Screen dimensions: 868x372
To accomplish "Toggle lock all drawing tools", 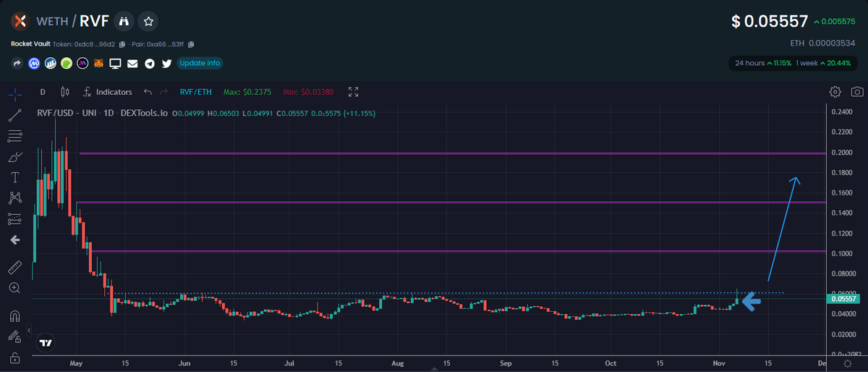I will pyautogui.click(x=14, y=357).
